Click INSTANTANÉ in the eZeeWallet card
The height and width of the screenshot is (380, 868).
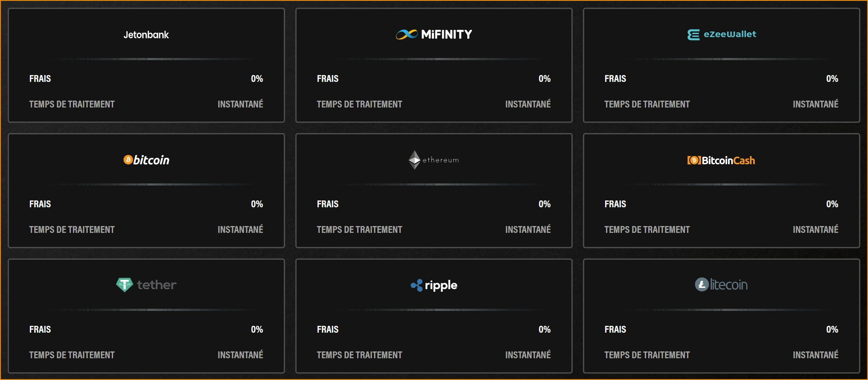click(x=815, y=104)
